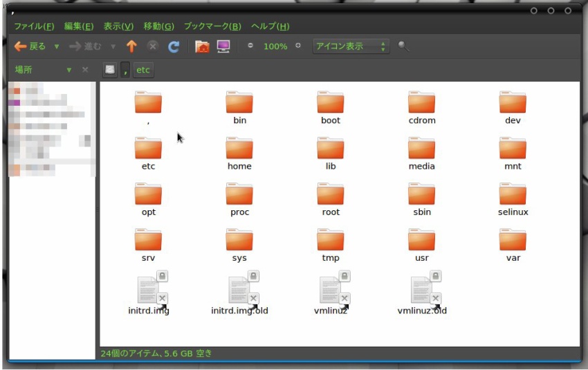This screenshot has width=588, height=370.
Task: Select the boot folder
Action: [x=331, y=102]
